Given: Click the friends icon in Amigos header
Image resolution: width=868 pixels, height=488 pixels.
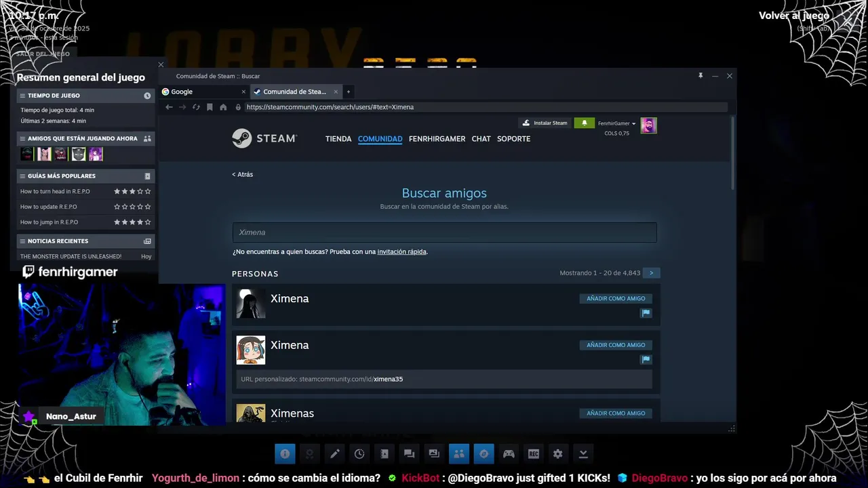Looking at the screenshot, I should coord(147,138).
